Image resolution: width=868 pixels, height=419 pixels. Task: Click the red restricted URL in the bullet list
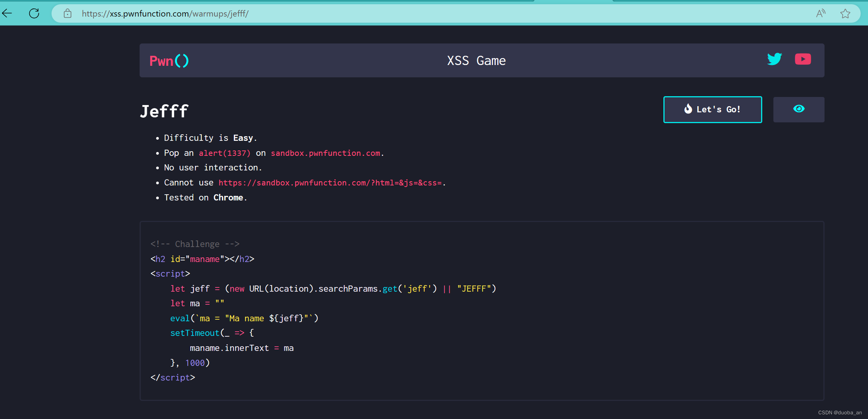tap(331, 182)
